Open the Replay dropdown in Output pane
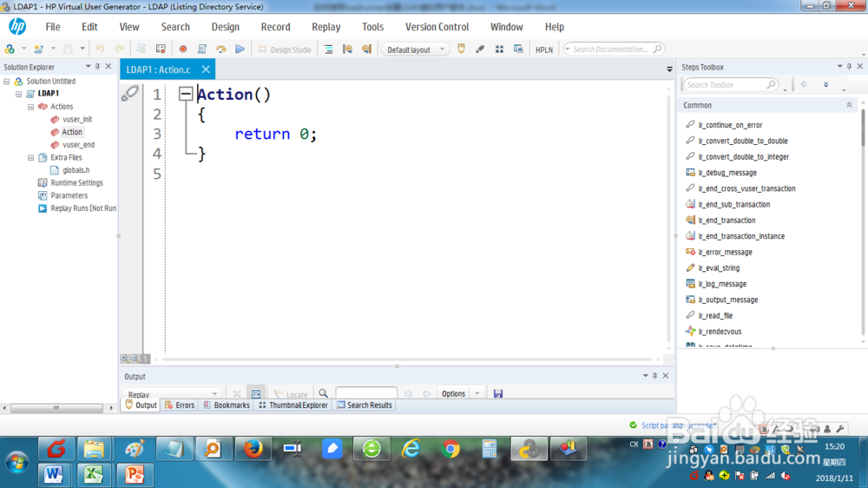Image resolution: width=868 pixels, height=488 pixels. point(172,394)
